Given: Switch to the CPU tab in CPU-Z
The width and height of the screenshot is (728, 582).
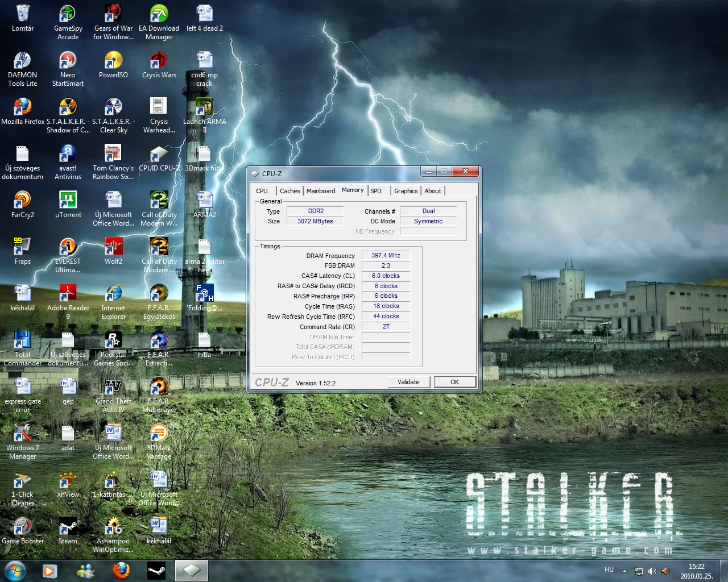Looking at the screenshot, I should pyautogui.click(x=262, y=191).
